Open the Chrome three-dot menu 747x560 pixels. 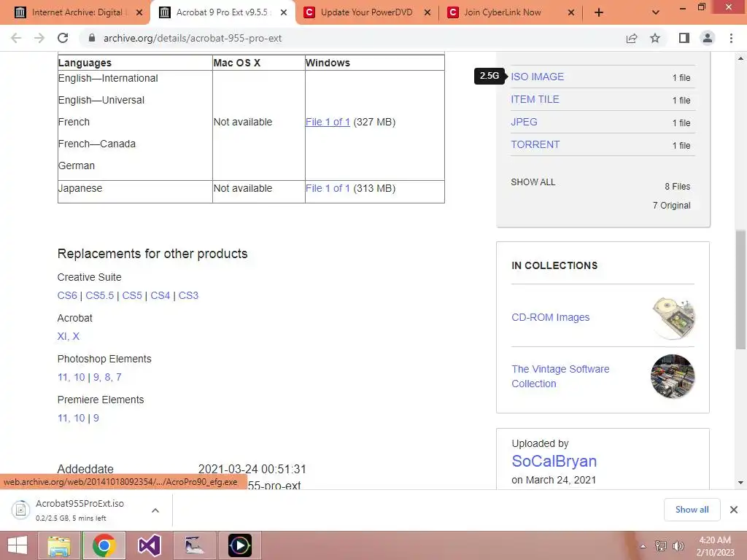(731, 38)
